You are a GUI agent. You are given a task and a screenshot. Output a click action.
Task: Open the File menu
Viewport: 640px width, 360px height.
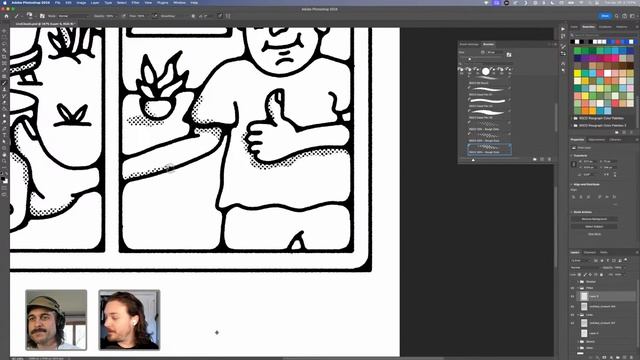point(58,2)
